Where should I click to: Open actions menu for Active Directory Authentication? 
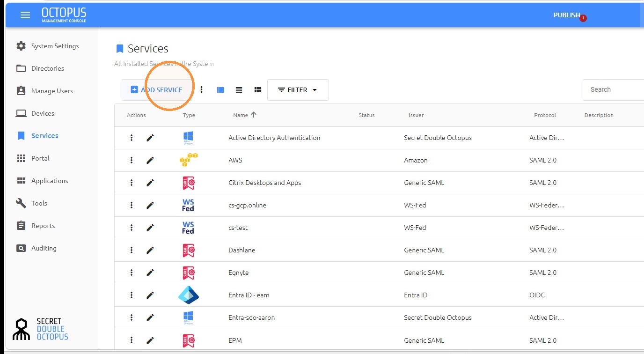(x=132, y=138)
